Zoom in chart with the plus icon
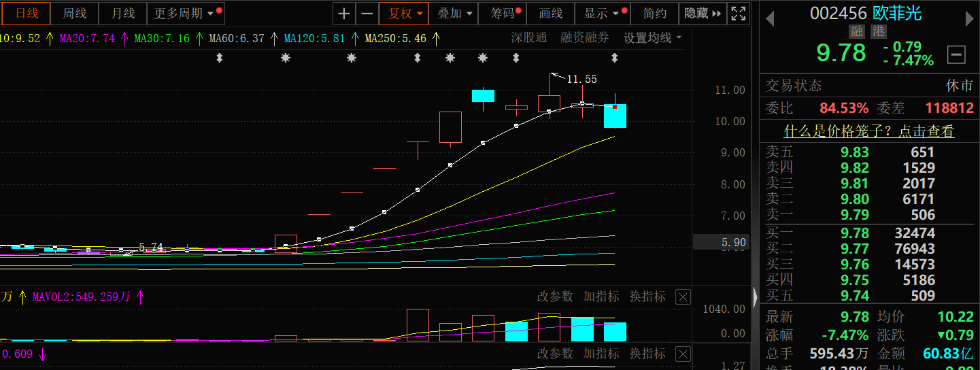 [x=345, y=14]
